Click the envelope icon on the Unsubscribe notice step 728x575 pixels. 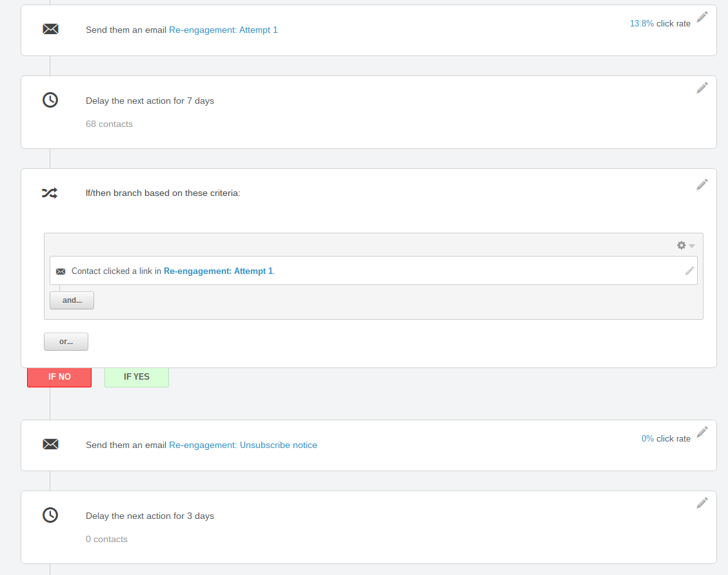click(50, 444)
